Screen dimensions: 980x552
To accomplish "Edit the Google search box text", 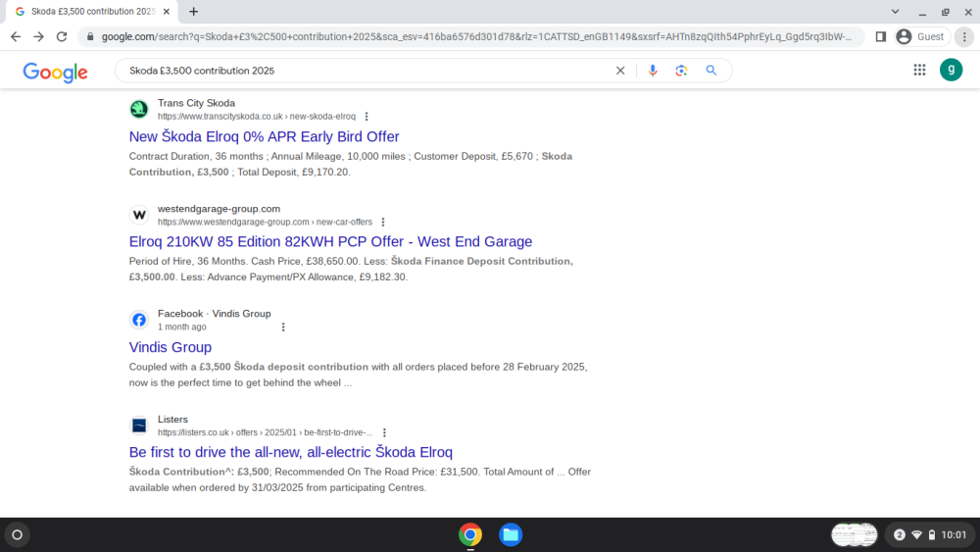I will pos(367,71).
